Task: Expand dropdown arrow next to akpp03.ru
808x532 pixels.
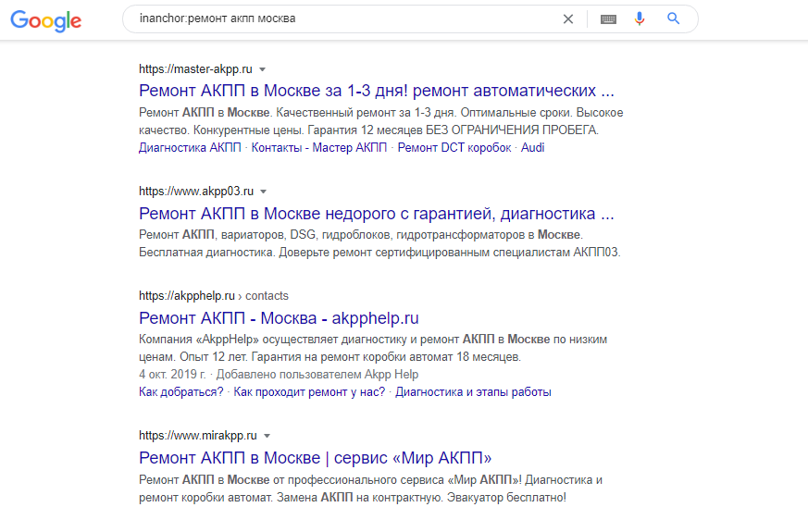Action: click(x=264, y=192)
